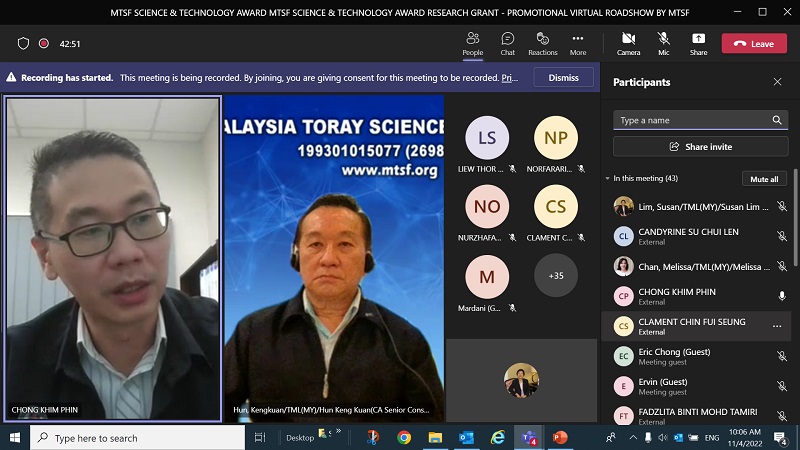Click the NO avatar of NURZHAFA
The image size is (800, 450).
click(487, 206)
